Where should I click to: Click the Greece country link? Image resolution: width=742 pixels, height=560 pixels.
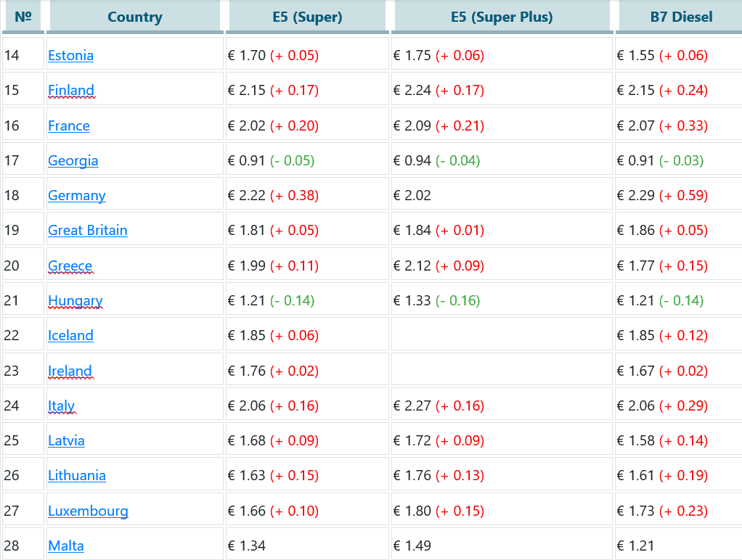[70, 265]
